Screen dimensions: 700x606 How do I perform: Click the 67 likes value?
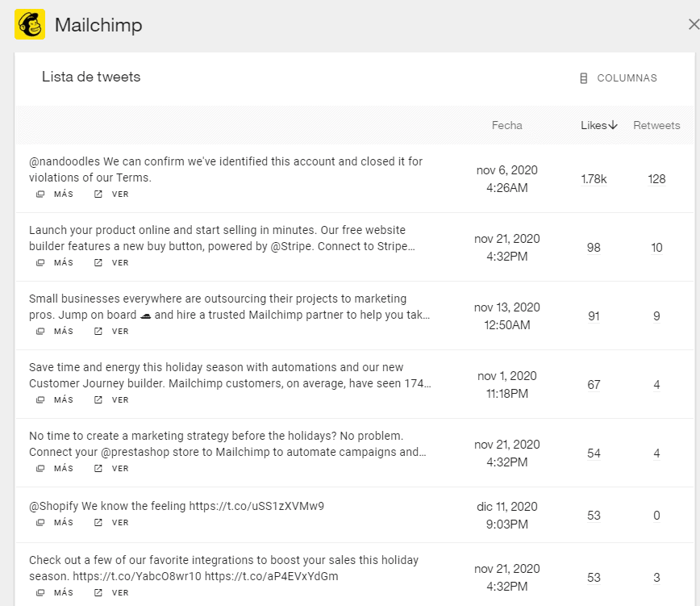[594, 385]
